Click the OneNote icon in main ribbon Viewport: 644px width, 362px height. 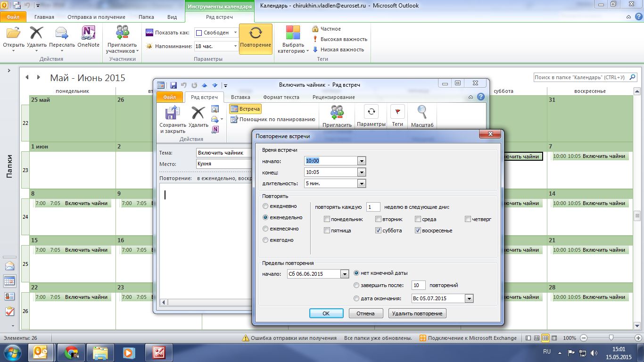point(88,33)
